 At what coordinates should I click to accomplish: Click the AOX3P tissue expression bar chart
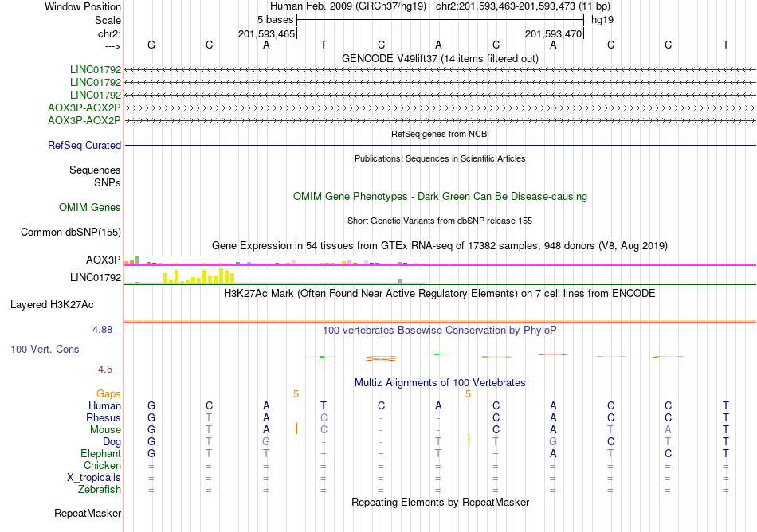click(x=275, y=260)
